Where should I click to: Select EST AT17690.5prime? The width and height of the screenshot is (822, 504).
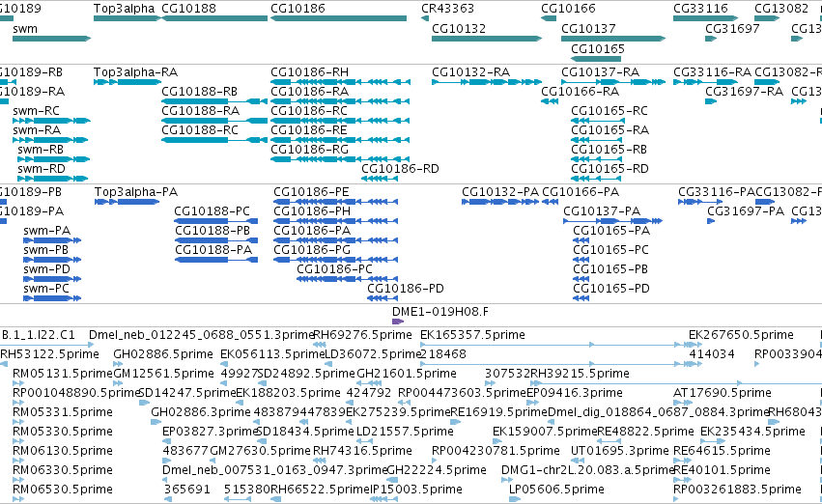[x=723, y=393]
